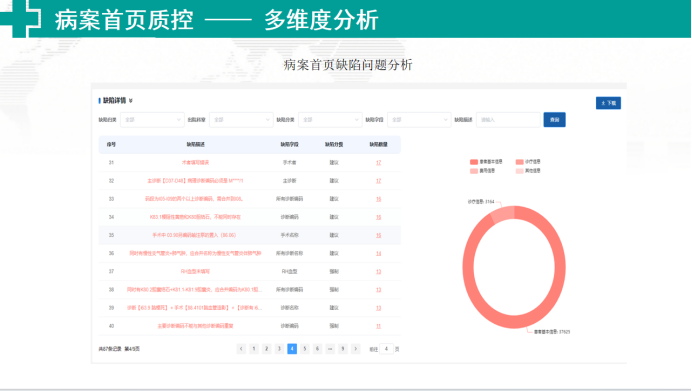Open count link 17 in row 31
Screen dimensions: 692x391
378,163
